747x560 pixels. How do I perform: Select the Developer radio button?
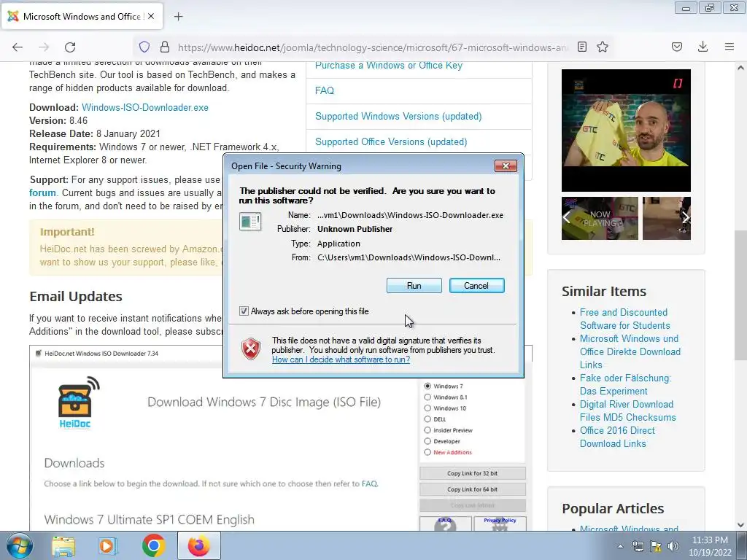coord(427,441)
